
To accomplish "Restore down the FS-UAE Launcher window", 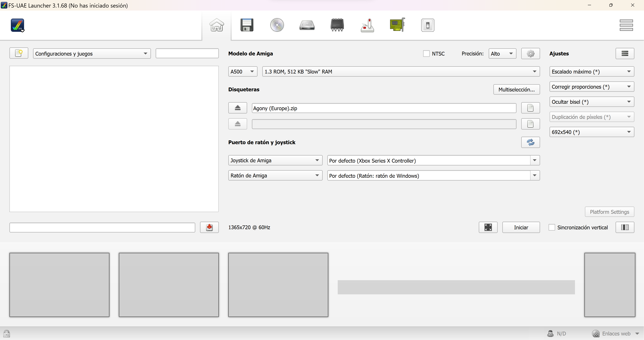I will 611,5.
